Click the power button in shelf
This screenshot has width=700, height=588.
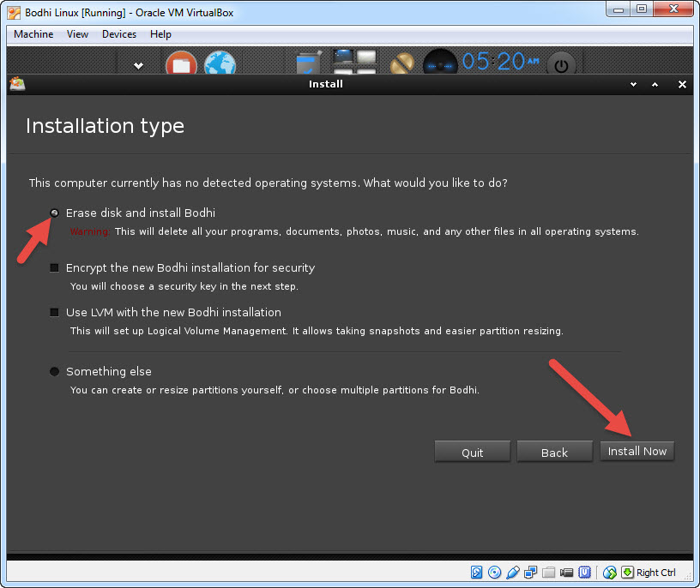click(x=561, y=64)
